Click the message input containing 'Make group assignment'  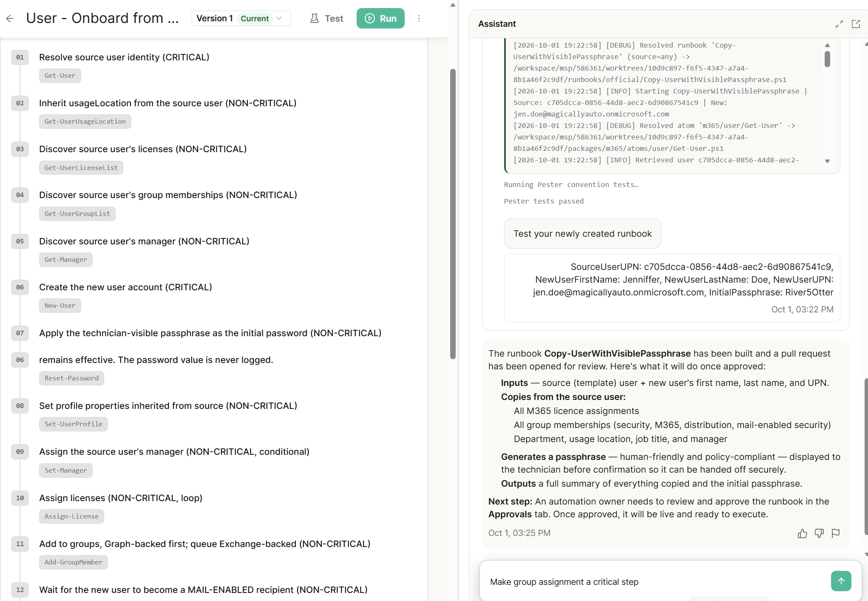[x=655, y=581]
